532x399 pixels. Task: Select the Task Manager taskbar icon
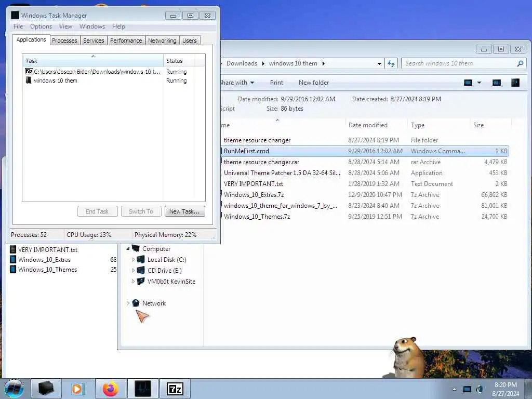142,389
